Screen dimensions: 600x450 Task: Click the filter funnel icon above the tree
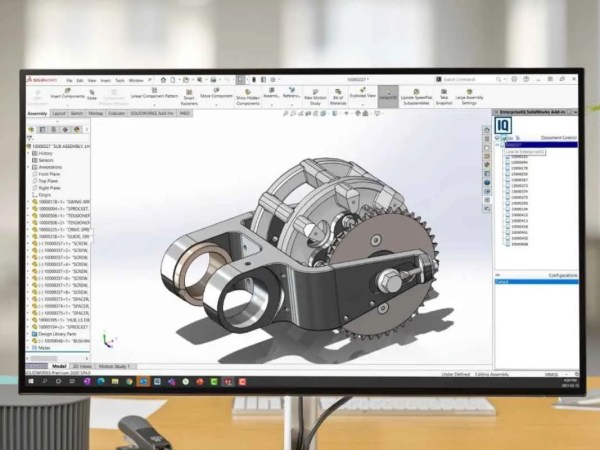pyautogui.click(x=30, y=139)
